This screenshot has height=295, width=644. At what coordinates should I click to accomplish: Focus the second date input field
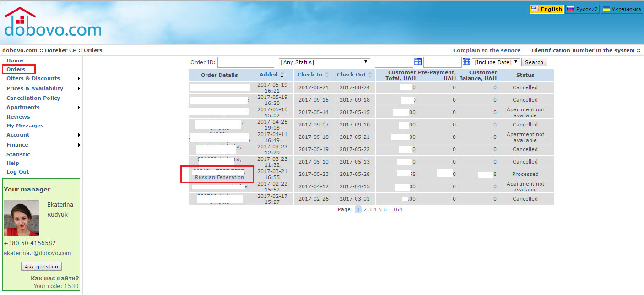(x=443, y=62)
